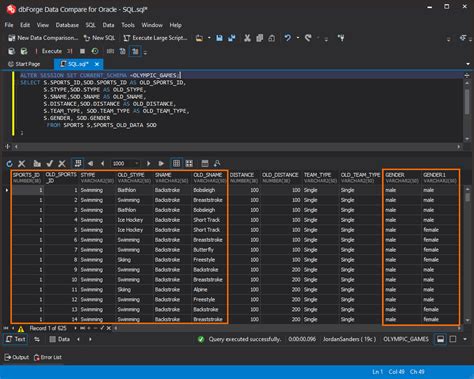Select the Alpine cell in OLD_SNAME column
Viewport: 474px width, 379px height.
click(209, 290)
